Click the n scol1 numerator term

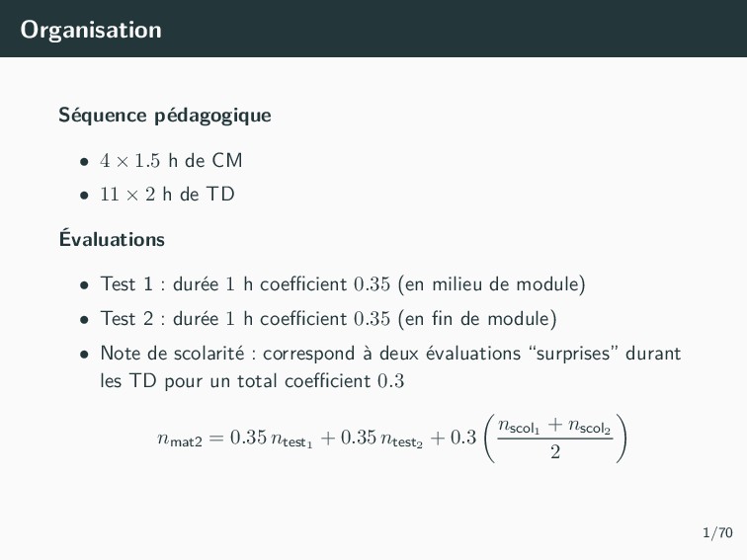point(519,426)
